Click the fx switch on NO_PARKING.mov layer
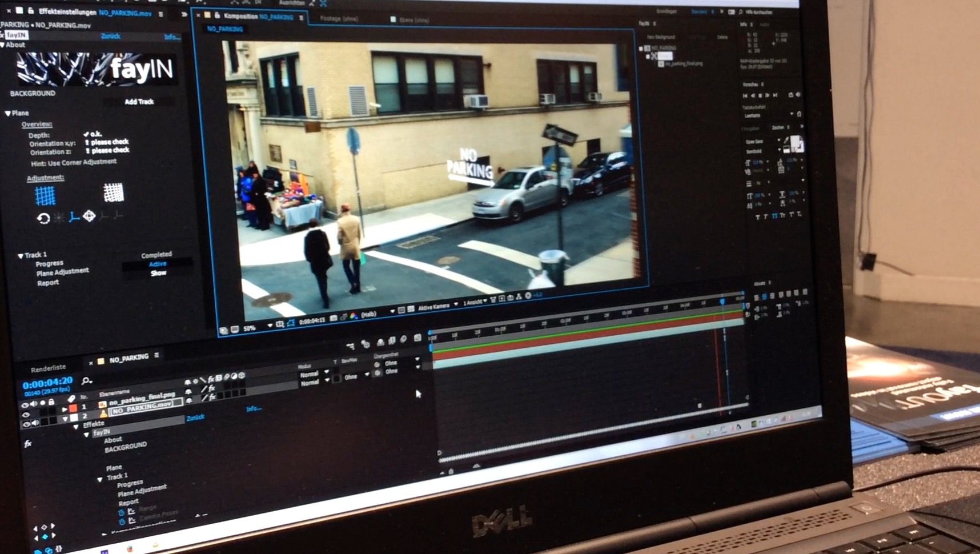This screenshot has width=980, height=554. tap(212, 397)
